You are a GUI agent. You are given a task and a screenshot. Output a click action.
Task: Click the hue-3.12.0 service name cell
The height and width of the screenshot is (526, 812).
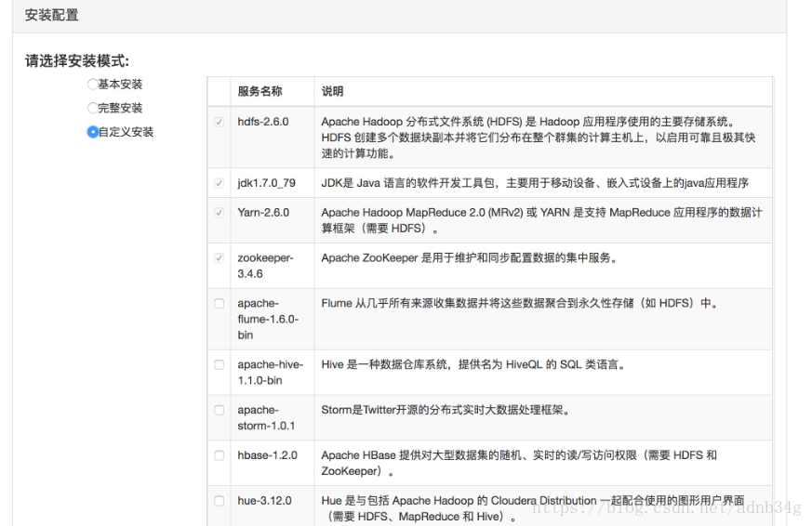[x=264, y=501]
